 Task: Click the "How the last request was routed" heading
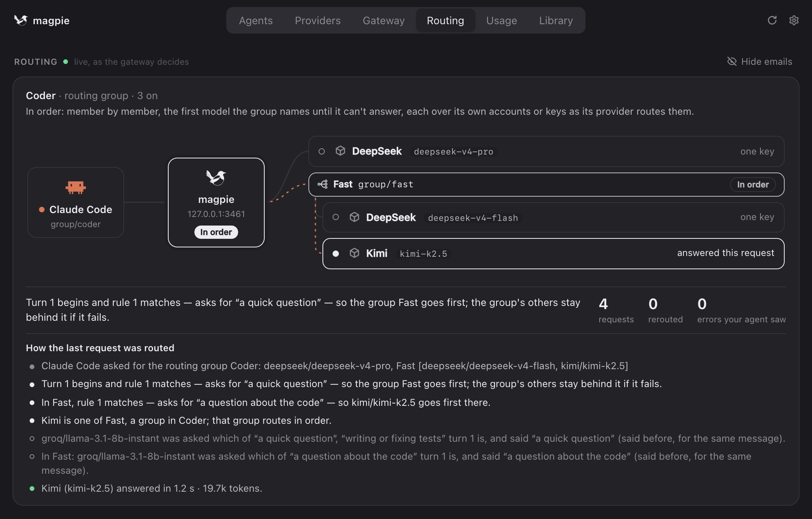100,348
